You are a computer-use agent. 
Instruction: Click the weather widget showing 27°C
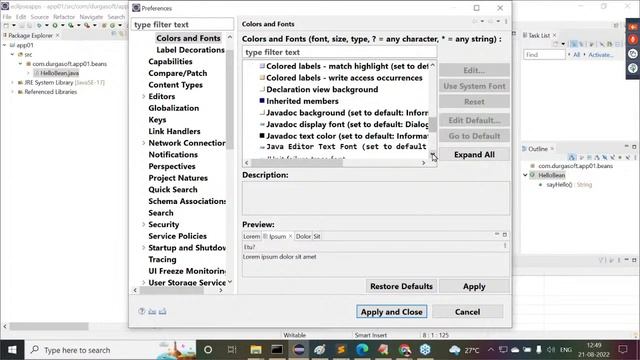(464, 350)
